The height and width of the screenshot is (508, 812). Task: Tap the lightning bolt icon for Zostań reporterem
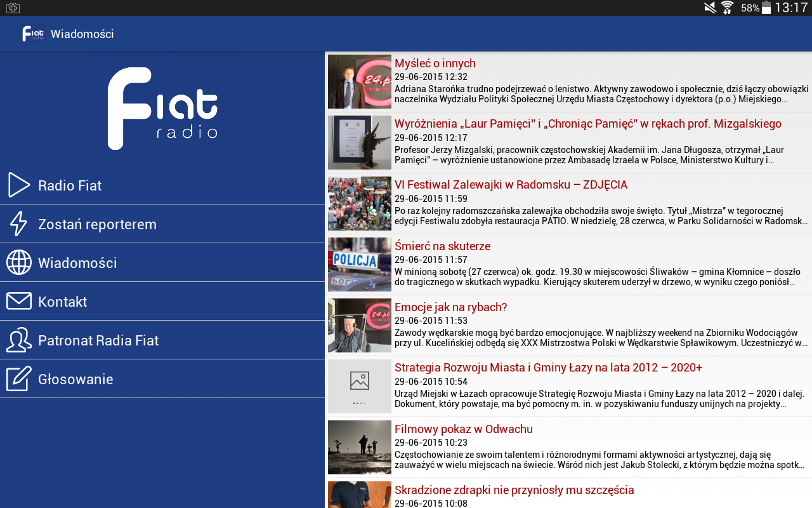pos(19,224)
